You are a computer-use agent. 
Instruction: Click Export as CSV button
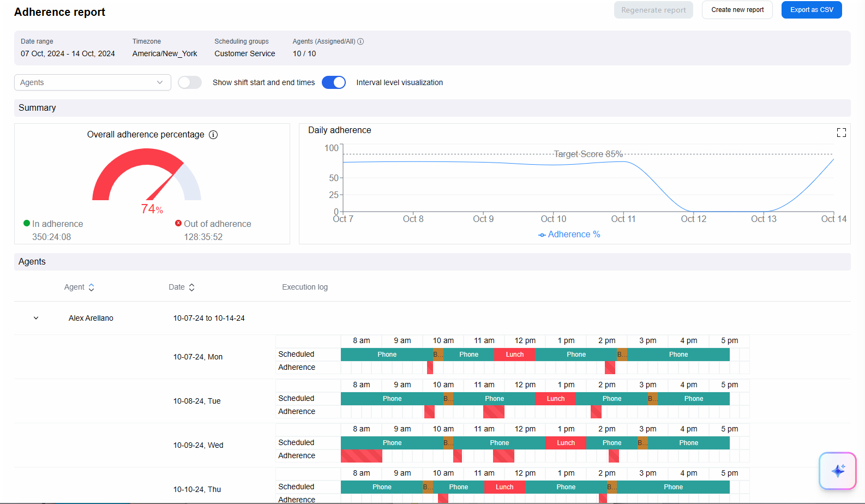point(811,10)
